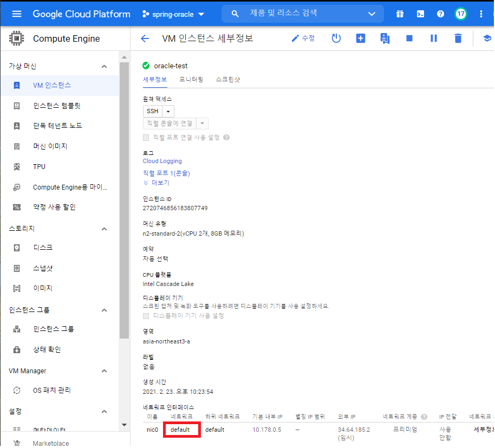Go back with the left arrow
Image resolution: width=495 pixels, height=448 pixels.
point(145,38)
